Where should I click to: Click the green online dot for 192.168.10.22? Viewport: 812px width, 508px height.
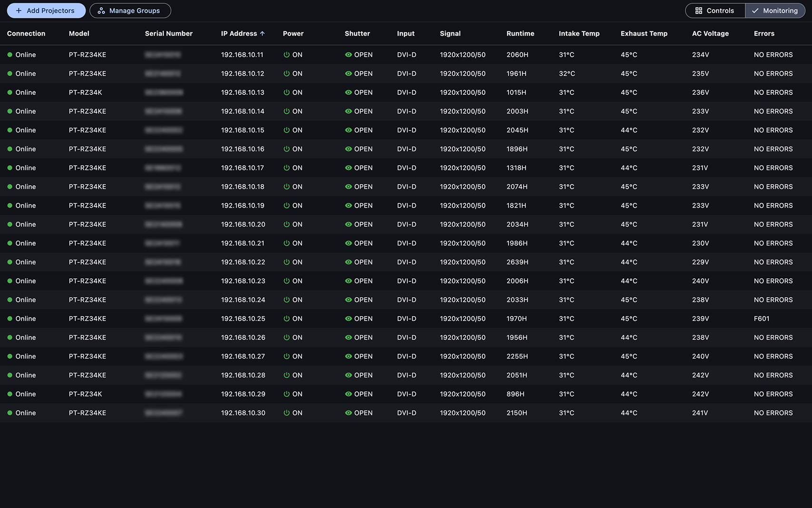pos(10,262)
